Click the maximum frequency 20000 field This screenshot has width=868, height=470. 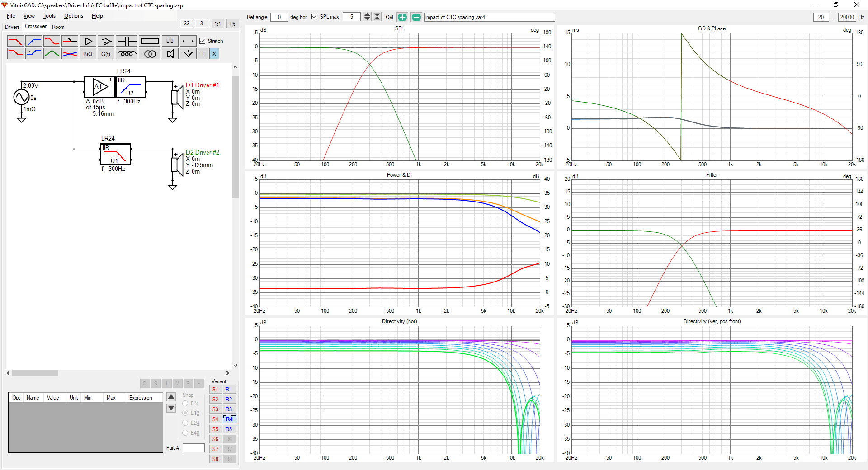847,17
